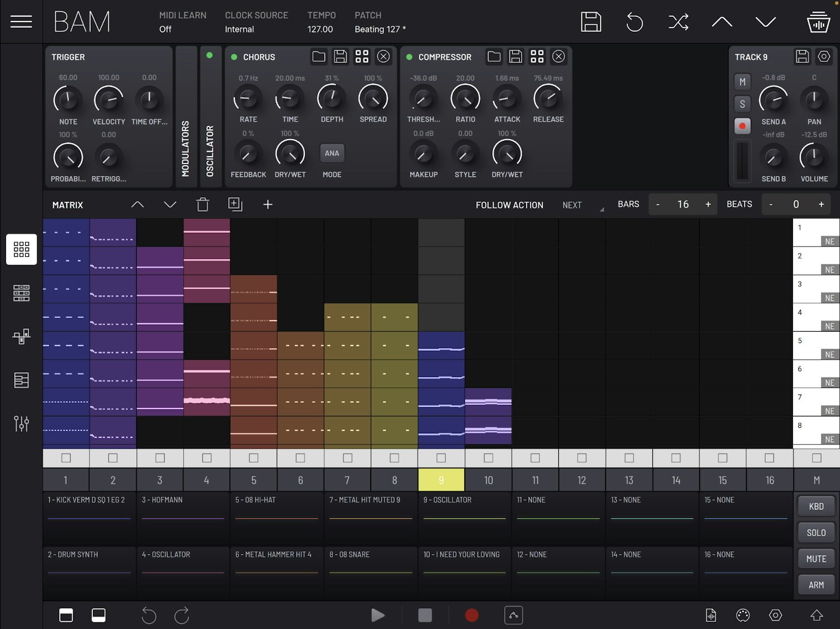Collapse the matrix using the up chevron
Viewport: 840px width, 629px height.
coord(137,204)
